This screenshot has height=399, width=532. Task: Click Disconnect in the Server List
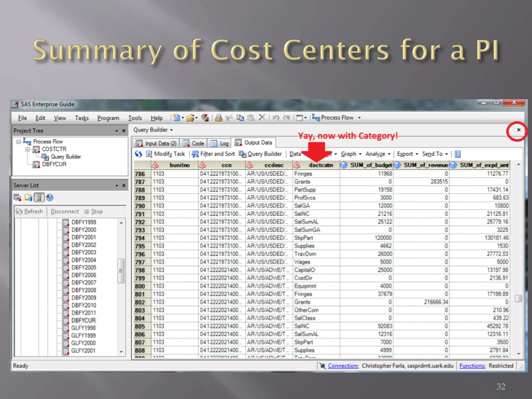65,211
